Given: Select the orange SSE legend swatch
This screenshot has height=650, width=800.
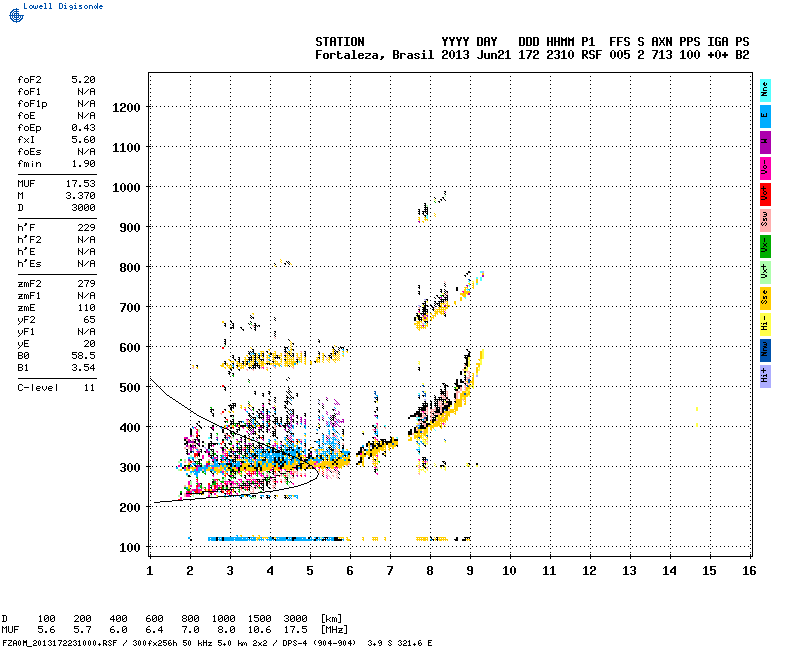Looking at the screenshot, I should [765, 297].
